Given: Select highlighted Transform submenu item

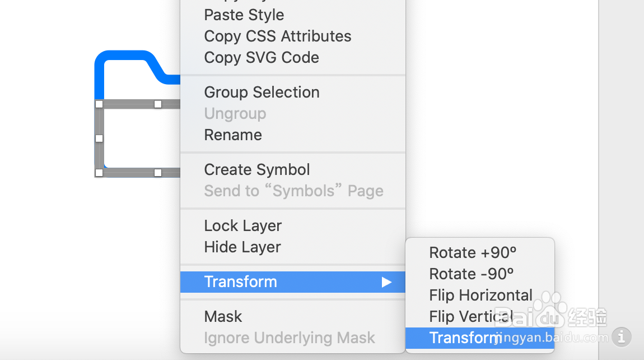Looking at the screenshot, I should pos(464,338).
